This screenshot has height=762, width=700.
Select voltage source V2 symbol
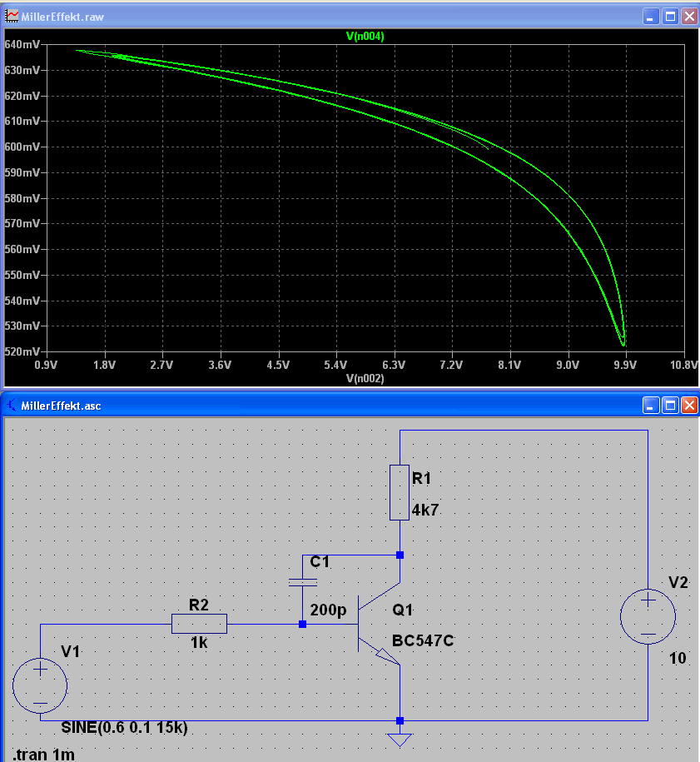click(648, 617)
